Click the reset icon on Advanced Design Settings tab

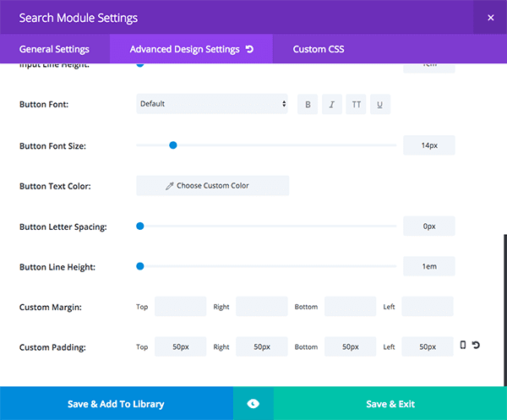coord(249,49)
